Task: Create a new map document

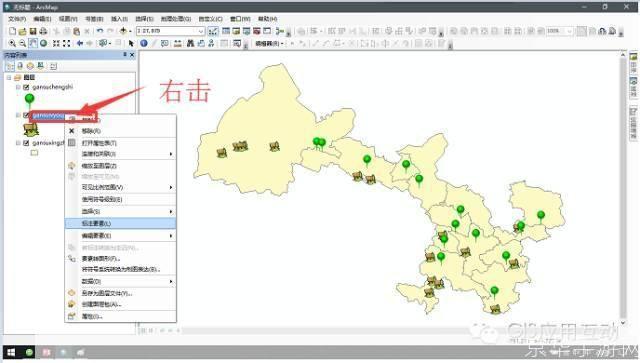Action: click(12, 31)
